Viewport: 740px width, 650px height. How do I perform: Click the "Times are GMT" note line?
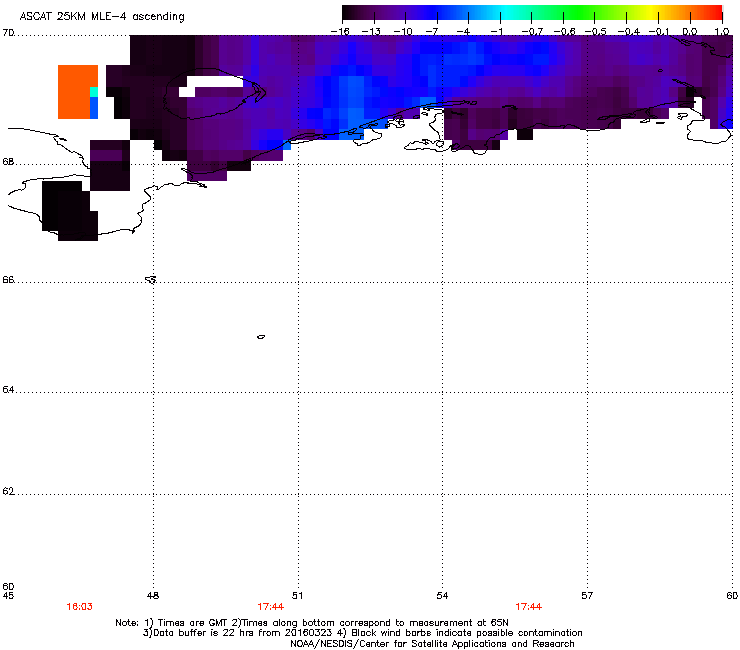[312, 623]
